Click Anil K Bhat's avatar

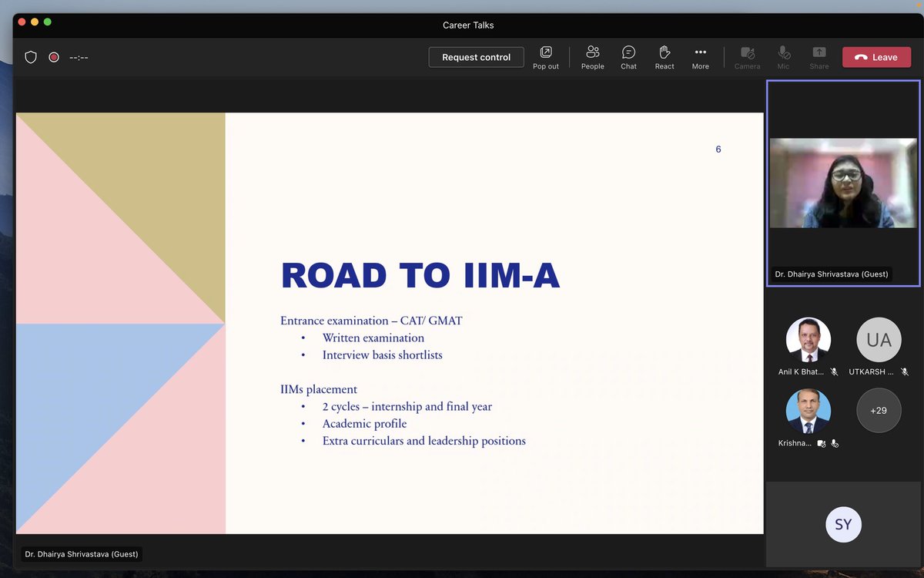(x=808, y=340)
